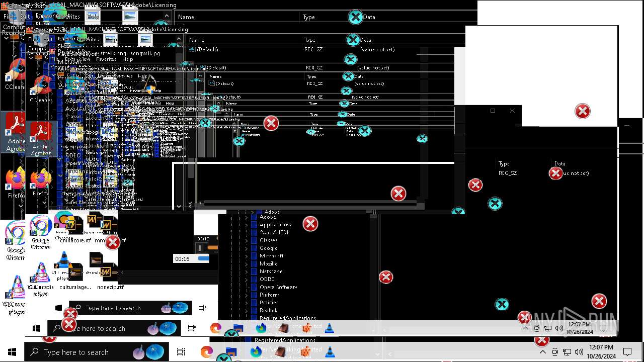Viewport: 644px width, 362px height.
Task: Pause the media player showing 03:12
Action: [200, 248]
